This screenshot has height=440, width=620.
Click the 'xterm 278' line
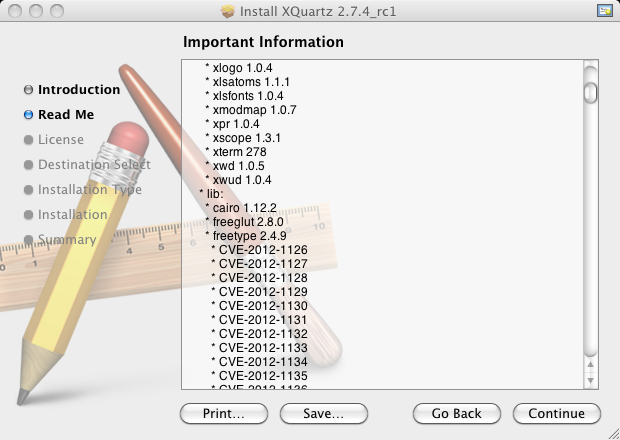coord(236,152)
